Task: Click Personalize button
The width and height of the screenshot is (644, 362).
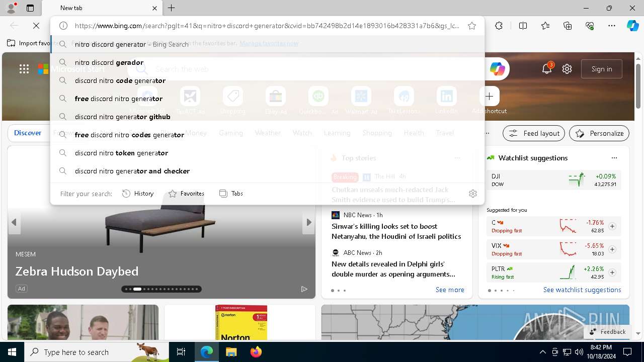Action: (599, 133)
